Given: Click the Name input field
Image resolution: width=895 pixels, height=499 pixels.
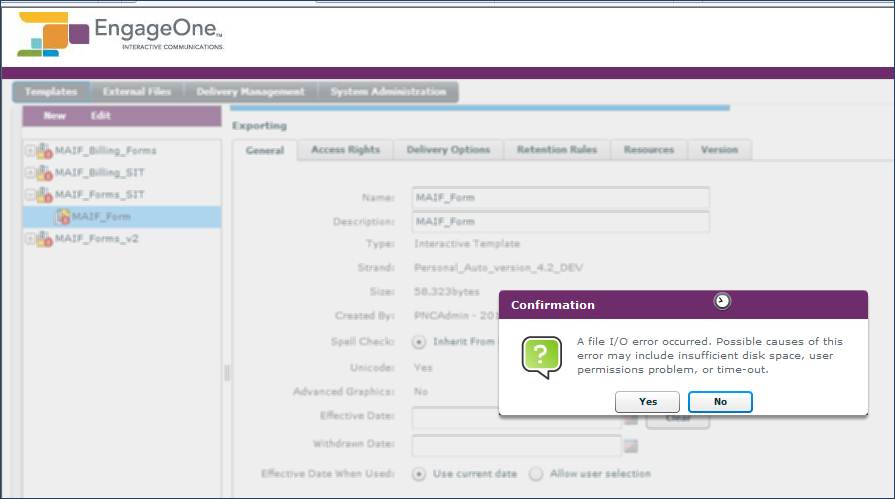Looking at the screenshot, I should tap(560, 197).
